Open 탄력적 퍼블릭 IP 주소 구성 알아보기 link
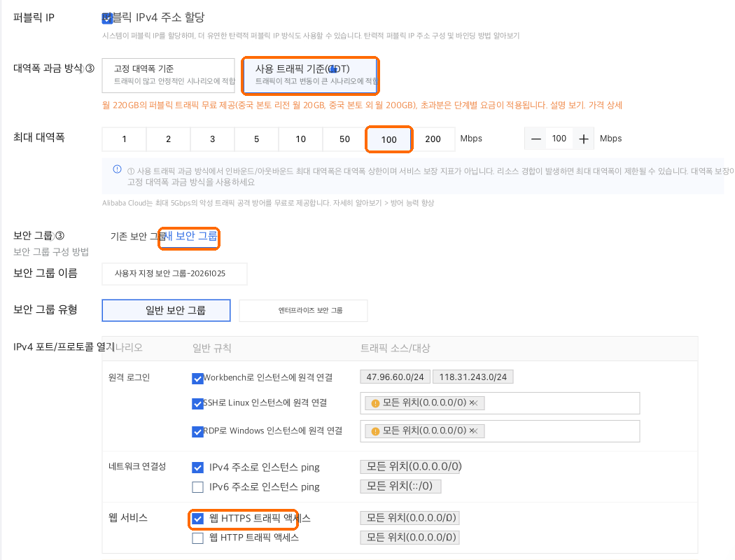The image size is (735, 560). [442, 36]
